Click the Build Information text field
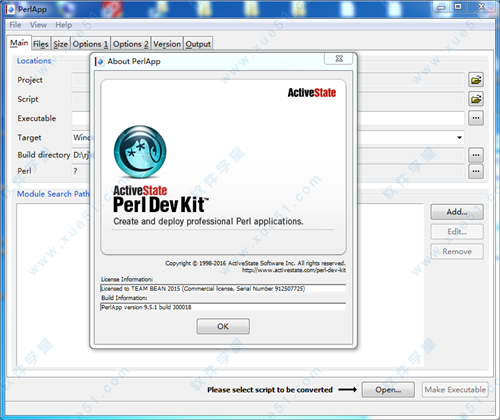500x420 pixels. click(223, 307)
